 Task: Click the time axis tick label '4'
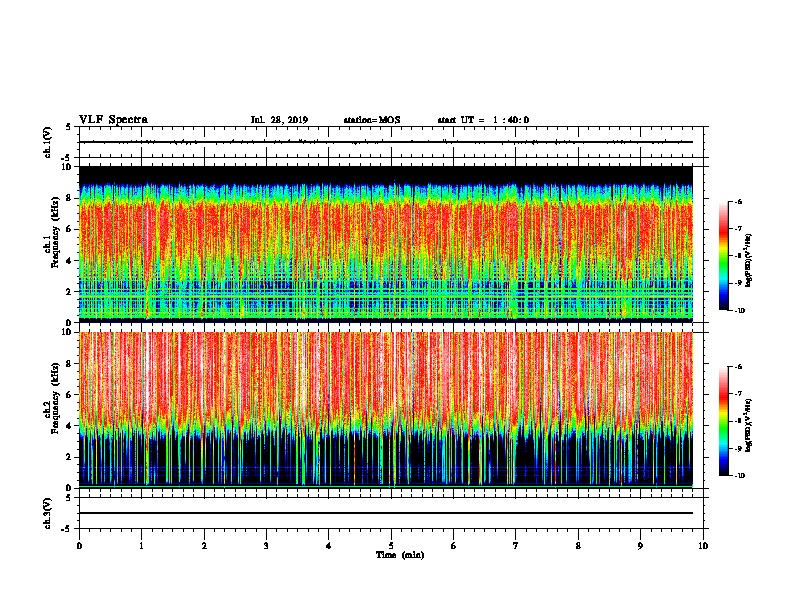click(329, 546)
